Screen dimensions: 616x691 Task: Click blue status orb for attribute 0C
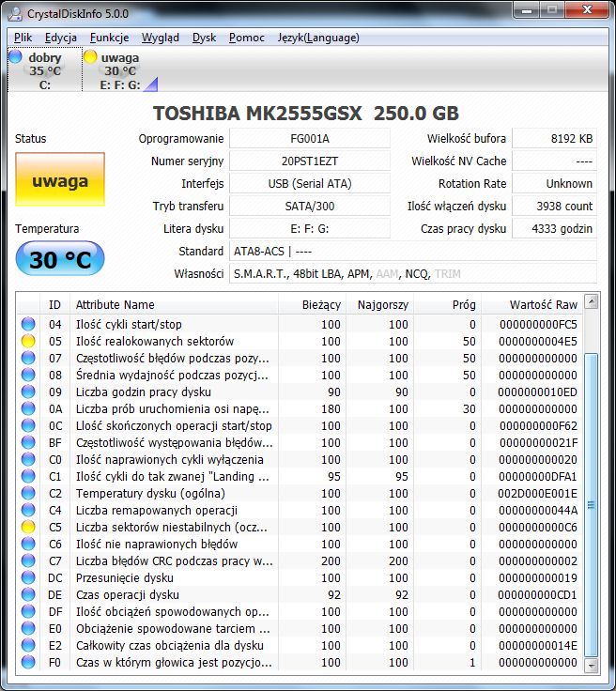tap(28, 425)
